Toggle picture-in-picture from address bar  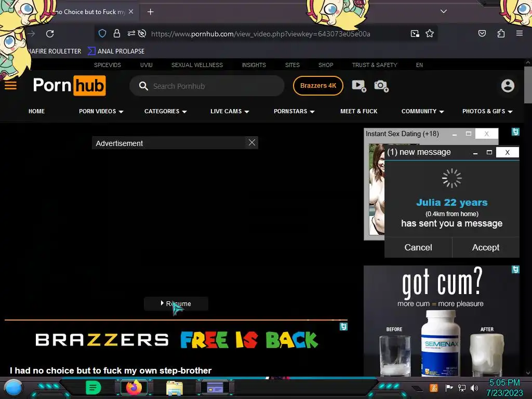pos(415,33)
